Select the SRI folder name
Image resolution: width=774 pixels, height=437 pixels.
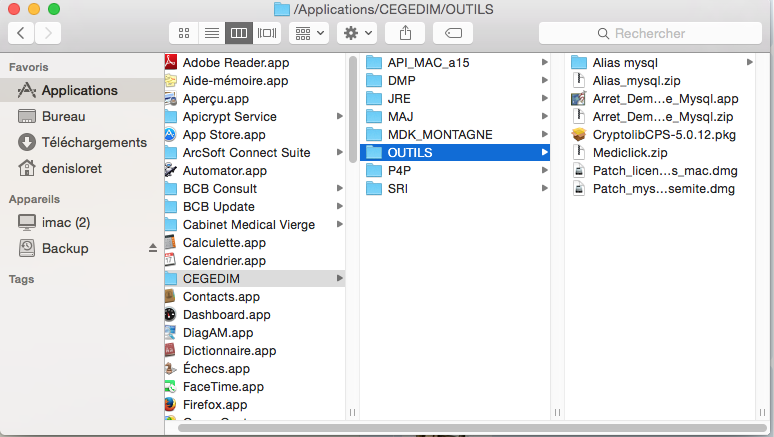click(x=398, y=189)
